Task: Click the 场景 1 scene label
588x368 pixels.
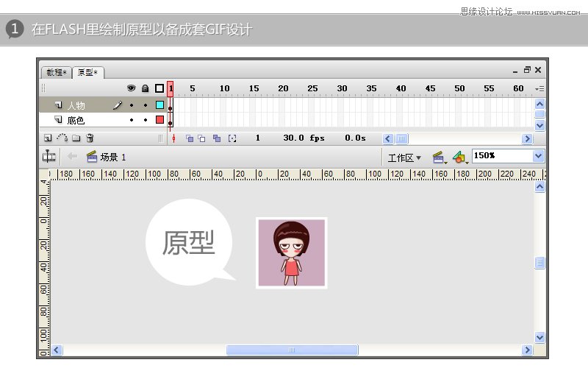Action: (x=113, y=157)
